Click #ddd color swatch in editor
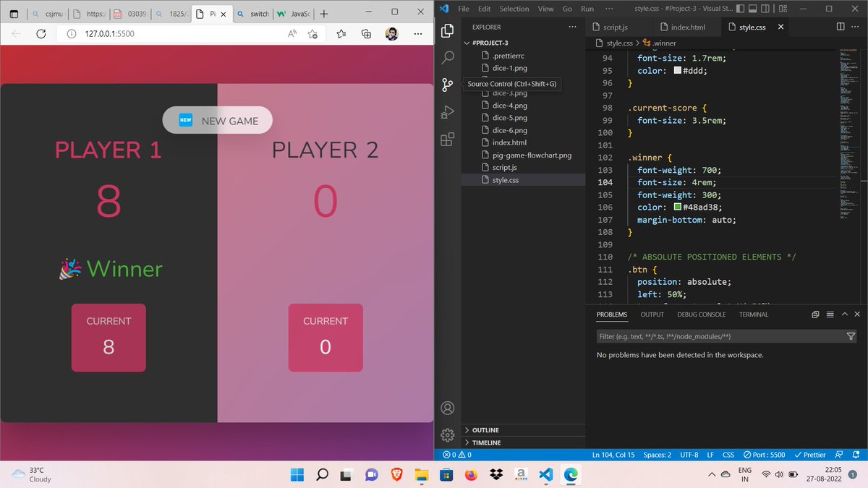Viewport: 868px width, 488px height. (677, 71)
